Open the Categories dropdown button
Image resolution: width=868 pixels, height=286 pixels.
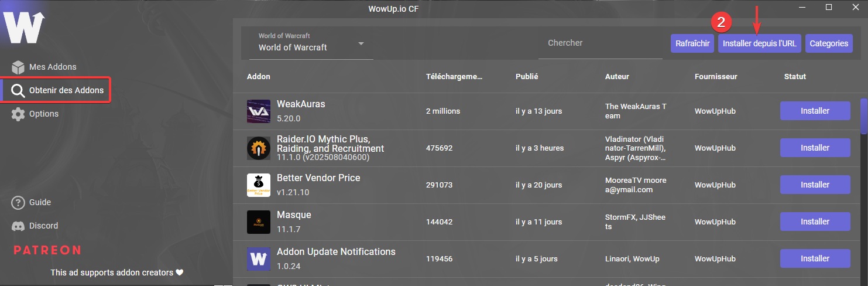point(829,43)
